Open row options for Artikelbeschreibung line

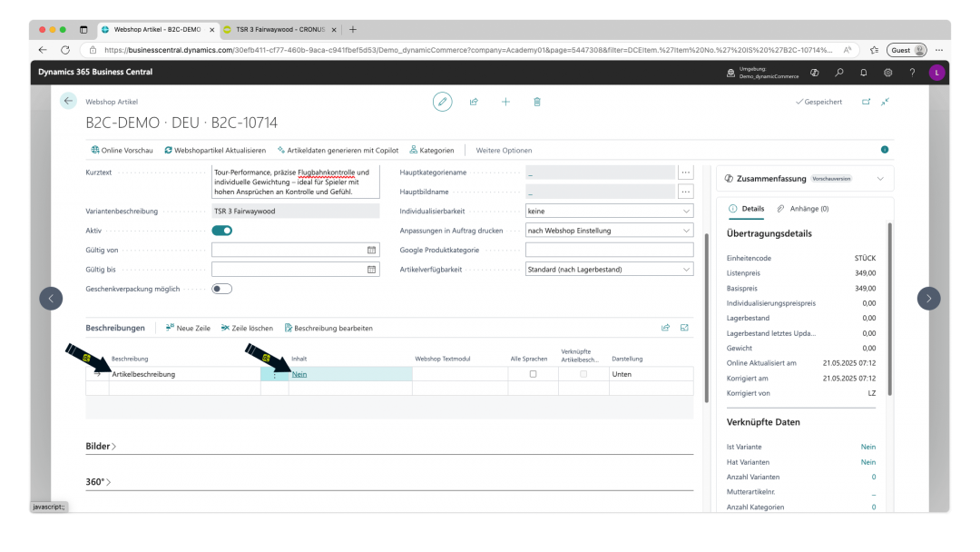pyautogui.click(x=274, y=374)
